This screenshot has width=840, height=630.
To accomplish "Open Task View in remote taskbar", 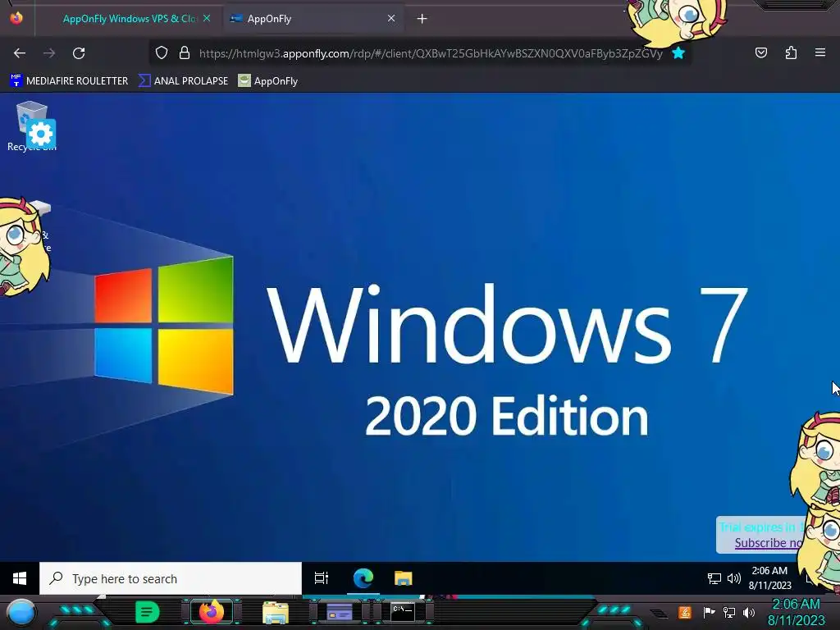I will click(322, 578).
